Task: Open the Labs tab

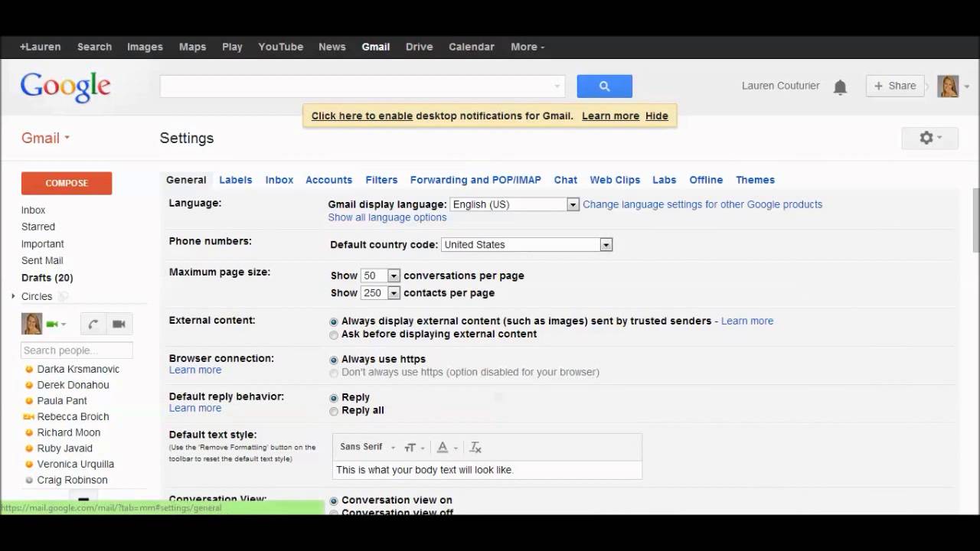Action: point(664,180)
